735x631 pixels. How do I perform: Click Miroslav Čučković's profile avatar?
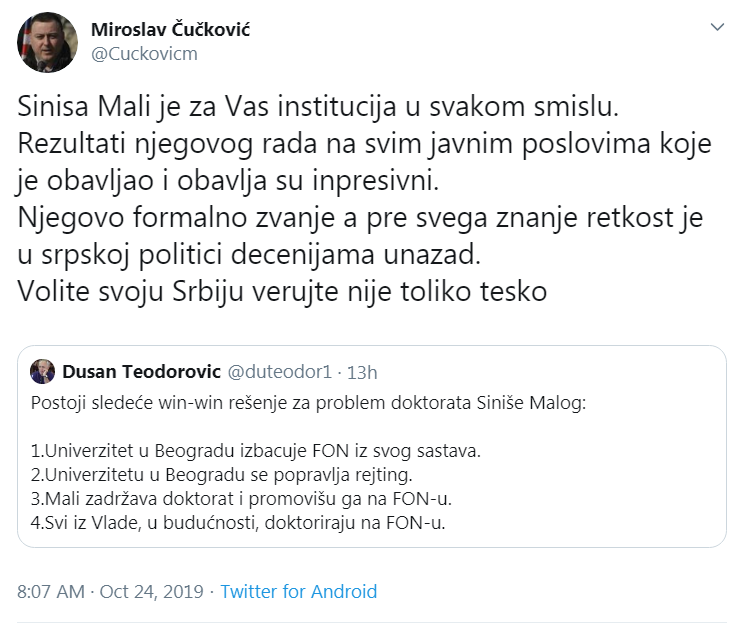click(x=47, y=42)
